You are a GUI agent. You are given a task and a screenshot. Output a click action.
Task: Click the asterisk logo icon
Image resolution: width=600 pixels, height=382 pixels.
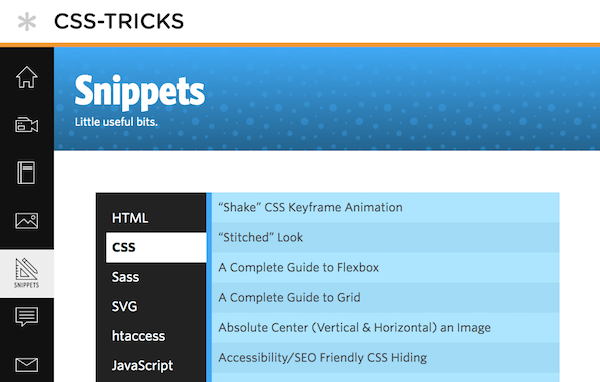(27, 21)
